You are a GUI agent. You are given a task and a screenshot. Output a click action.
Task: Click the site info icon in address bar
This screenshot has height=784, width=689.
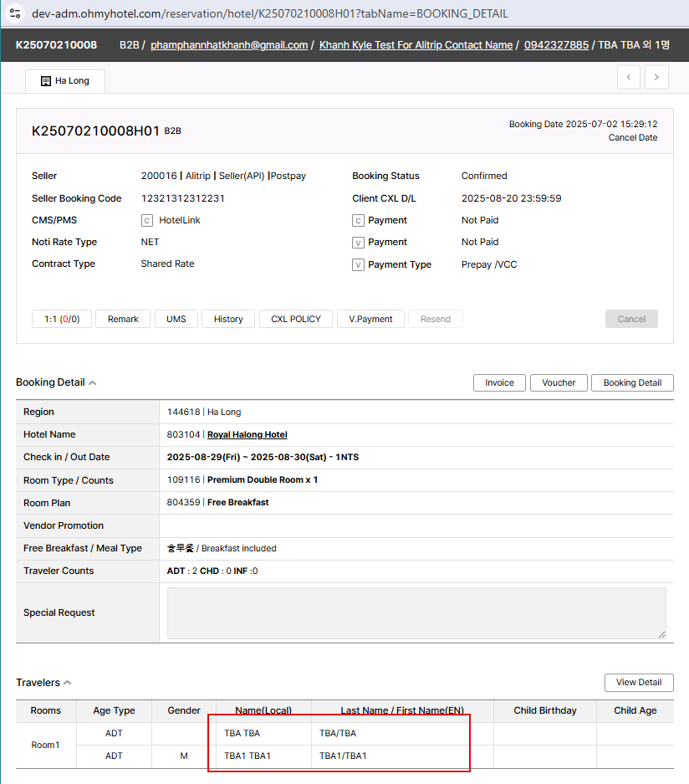pos(15,13)
